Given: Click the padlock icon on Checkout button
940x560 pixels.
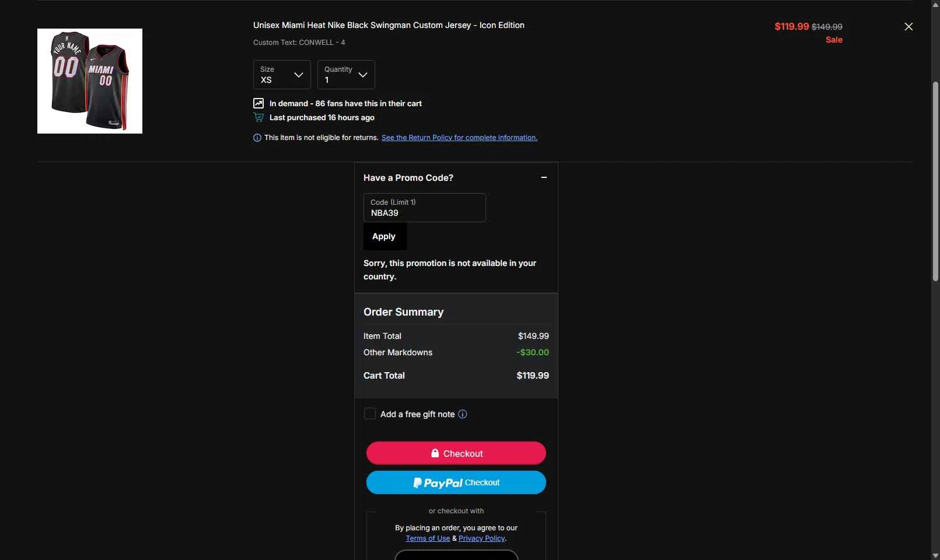Looking at the screenshot, I should point(435,453).
